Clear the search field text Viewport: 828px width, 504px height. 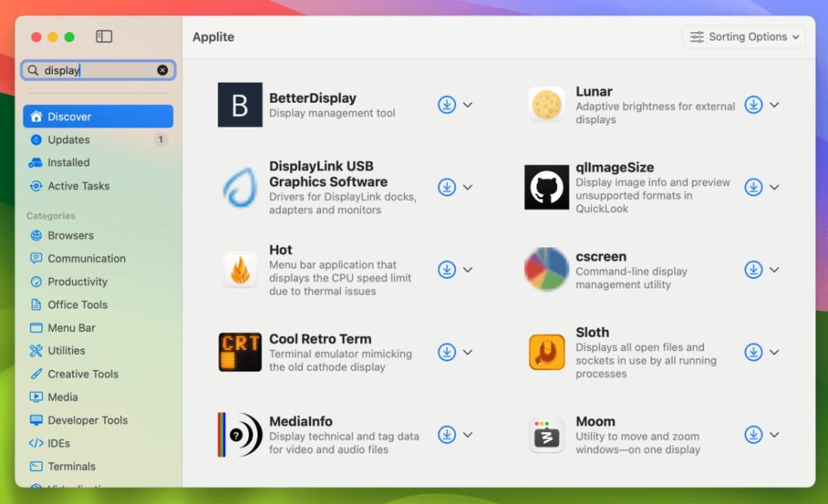click(162, 70)
